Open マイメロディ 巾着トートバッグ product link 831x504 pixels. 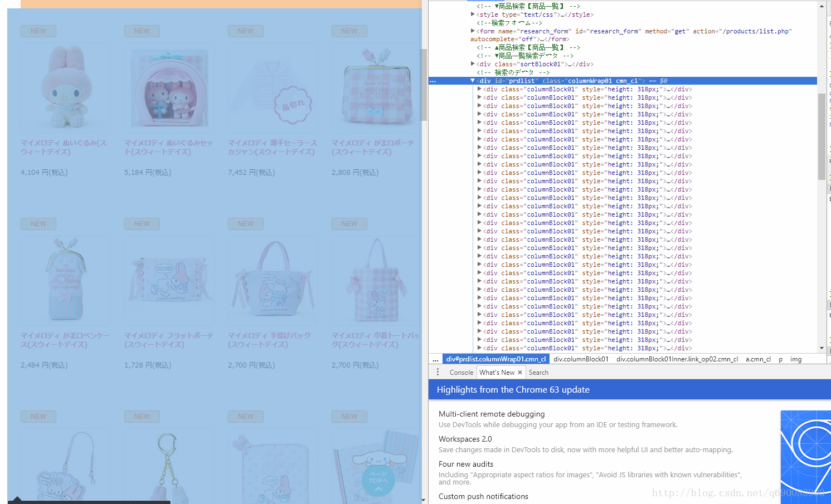pos(375,340)
